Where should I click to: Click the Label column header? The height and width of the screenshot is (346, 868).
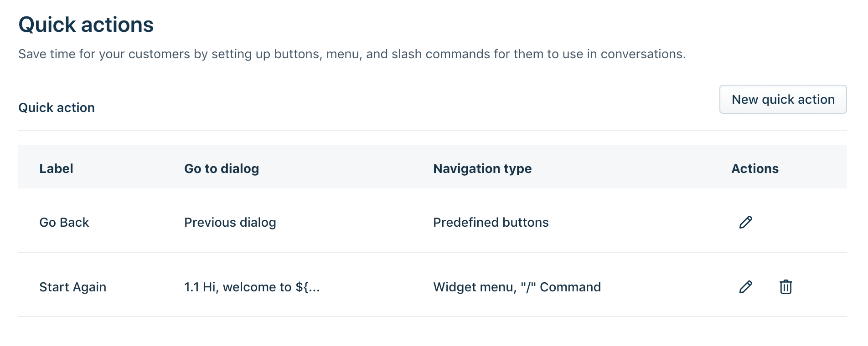click(56, 168)
